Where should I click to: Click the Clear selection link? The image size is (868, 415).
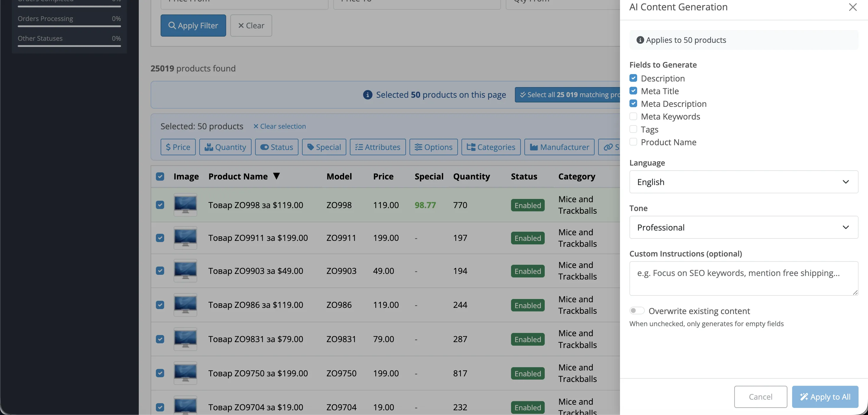click(280, 126)
